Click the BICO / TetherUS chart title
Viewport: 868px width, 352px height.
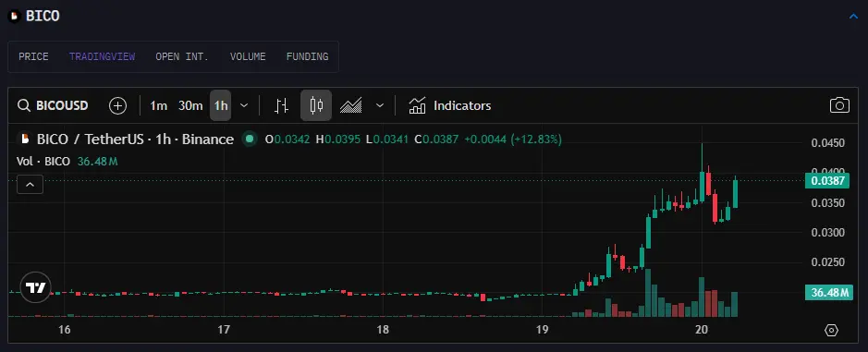pyautogui.click(x=135, y=139)
